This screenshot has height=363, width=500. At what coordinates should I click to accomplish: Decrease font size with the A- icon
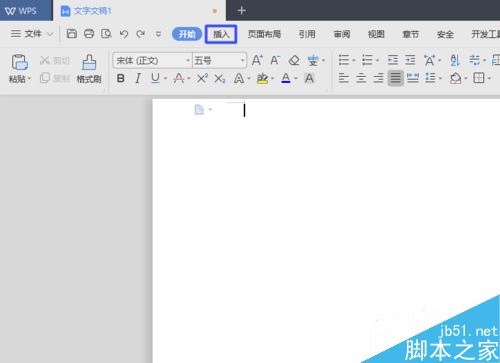[x=275, y=60]
